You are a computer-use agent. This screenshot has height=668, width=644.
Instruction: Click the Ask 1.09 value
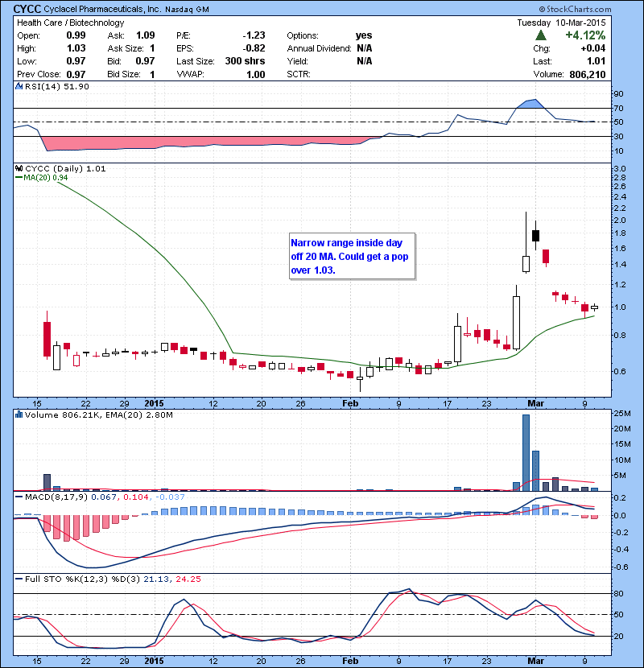(x=146, y=35)
